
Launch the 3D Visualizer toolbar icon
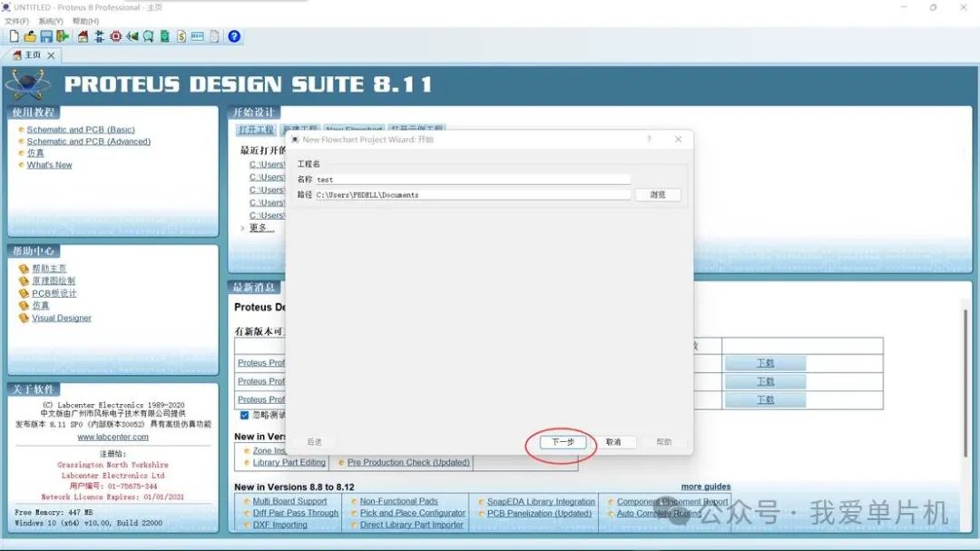pyautogui.click(x=132, y=36)
